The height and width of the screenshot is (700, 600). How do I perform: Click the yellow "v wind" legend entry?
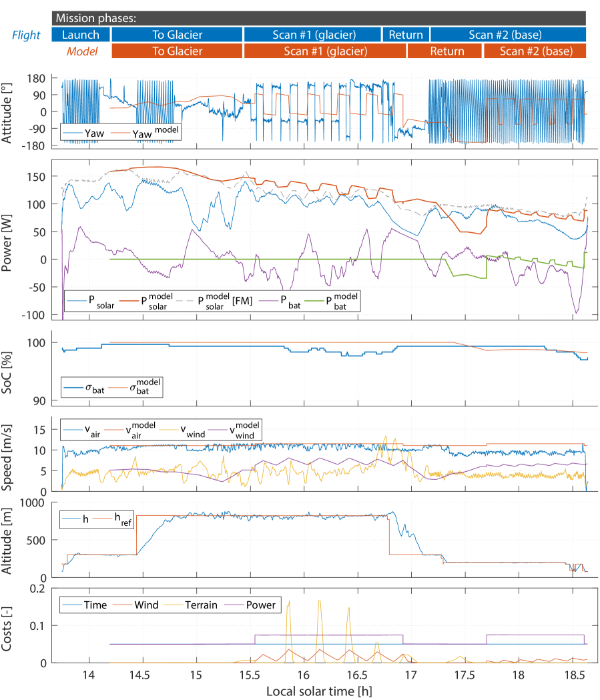(x=183, y=430)
